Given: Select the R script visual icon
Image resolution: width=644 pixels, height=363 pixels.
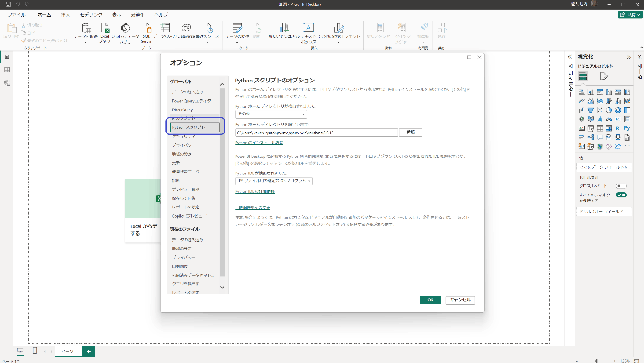Looking at the screenshot, I should pos(618,128).
